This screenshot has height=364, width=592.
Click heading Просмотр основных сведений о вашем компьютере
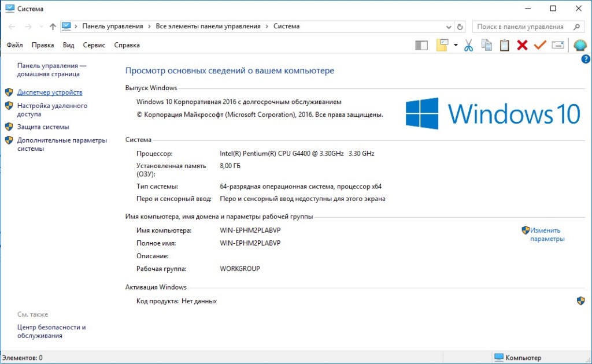point(230,70)
